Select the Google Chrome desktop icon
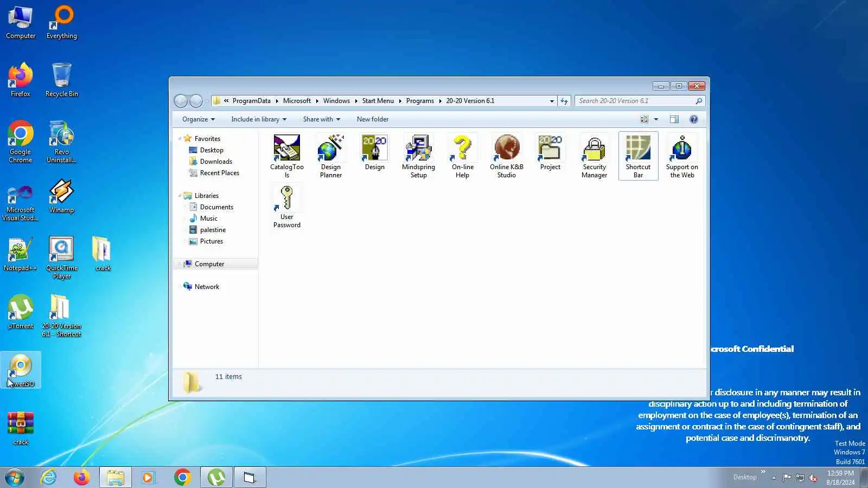This screenshot has width=868, height=488. pyautogui.click(x=21, y=142)
